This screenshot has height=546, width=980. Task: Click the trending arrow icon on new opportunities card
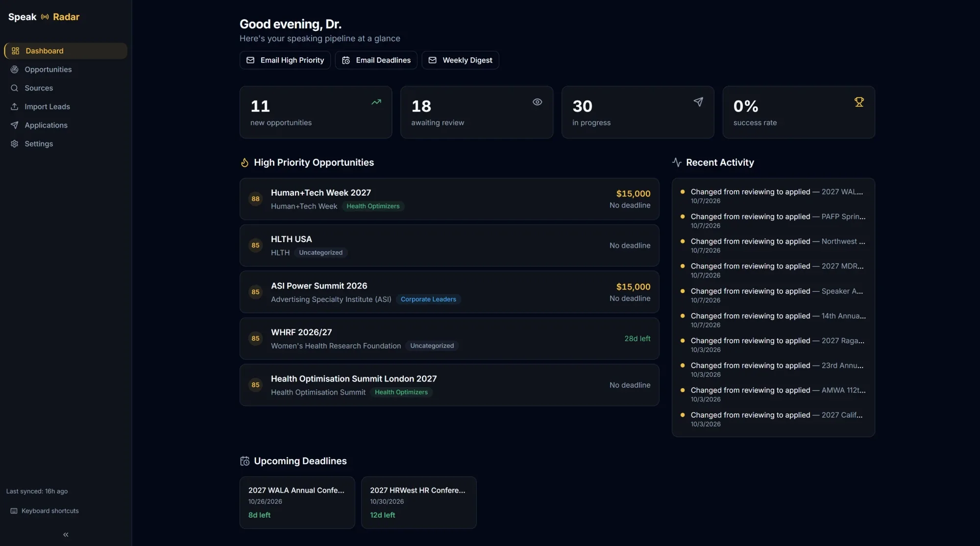point(376,102)
